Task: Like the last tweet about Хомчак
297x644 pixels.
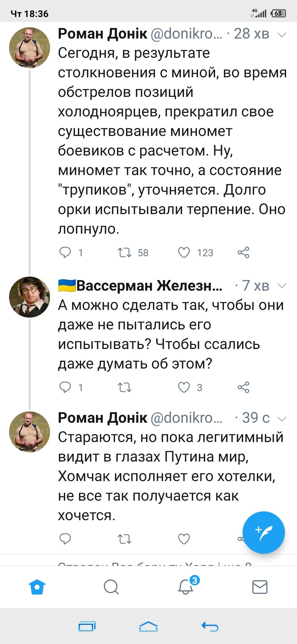Action: pyautogui.click(x=184, y=539)
